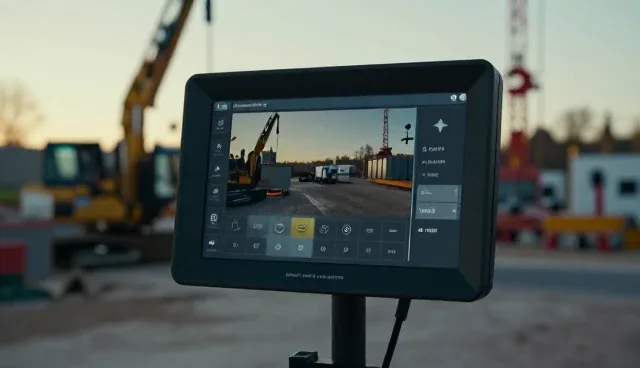Click the four-point star icon in right panel
Image resolution: width=640 pixels, height=368 pixels.
(440, 126)
